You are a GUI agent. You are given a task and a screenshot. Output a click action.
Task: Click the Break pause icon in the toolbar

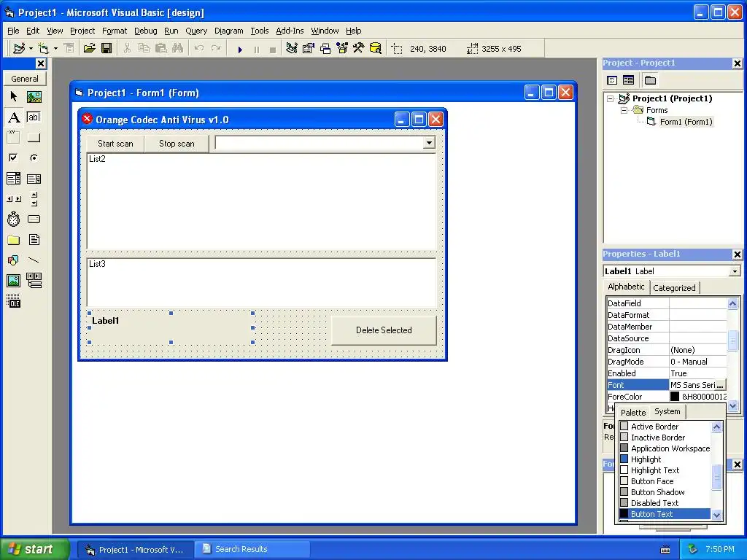256,49
